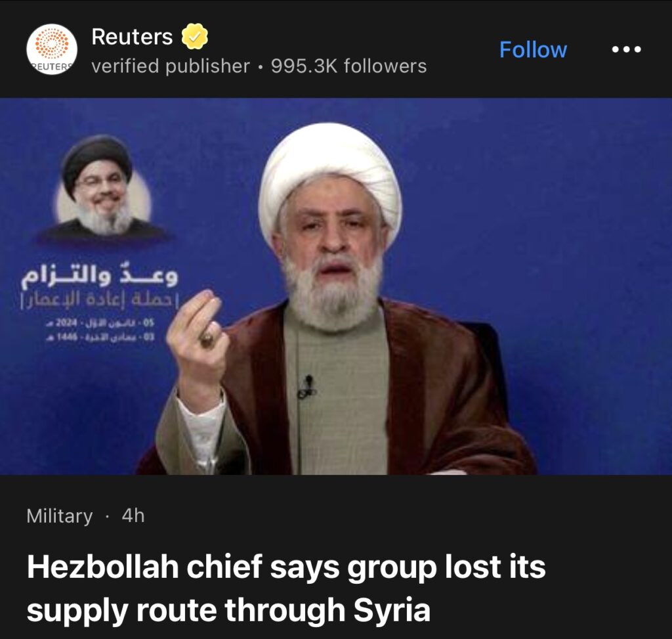Tap the gold verified badge
Image resolution: width=672 pixels, height=639 pixels.
pyautogui.click(x=194, y=37)
